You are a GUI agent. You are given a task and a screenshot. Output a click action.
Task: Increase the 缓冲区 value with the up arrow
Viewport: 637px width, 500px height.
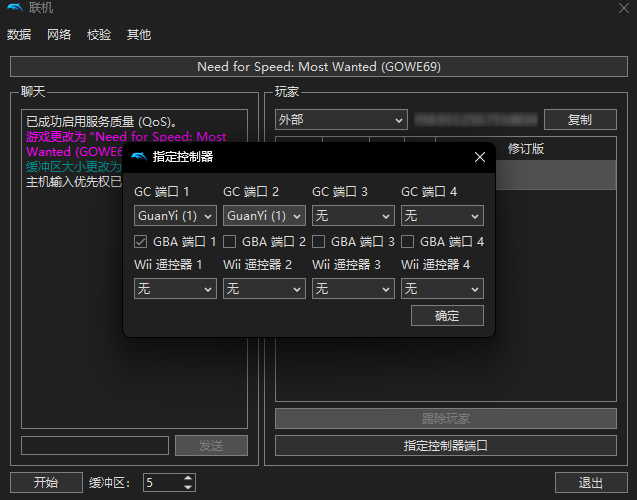coord(188,478)
